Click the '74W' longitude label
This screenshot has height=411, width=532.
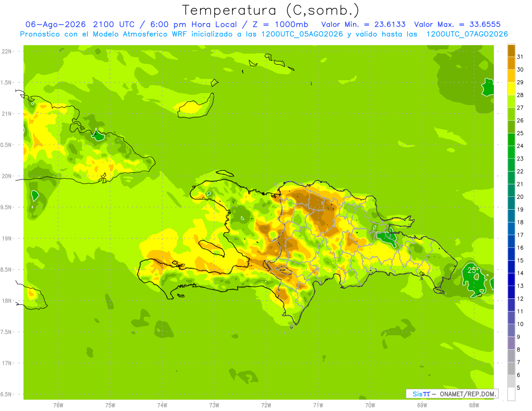click(x=162, y=405)
